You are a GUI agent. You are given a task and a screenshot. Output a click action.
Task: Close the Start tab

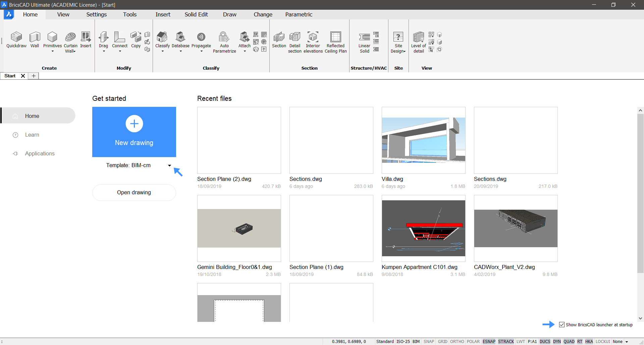pos(23,76)
